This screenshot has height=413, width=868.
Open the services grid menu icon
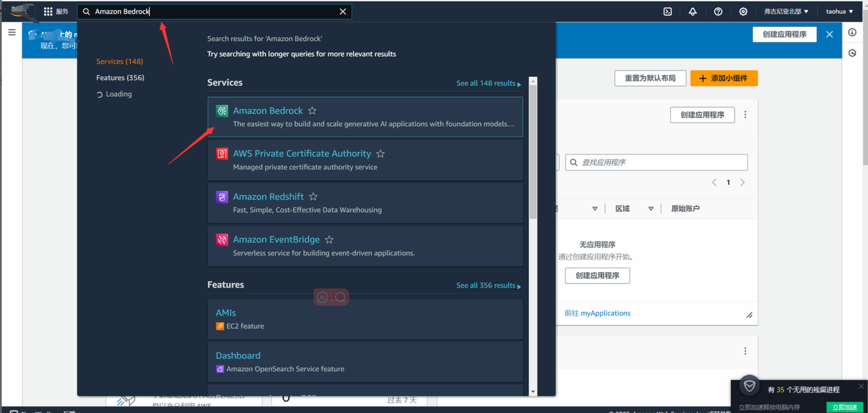[x=48, y=11]
